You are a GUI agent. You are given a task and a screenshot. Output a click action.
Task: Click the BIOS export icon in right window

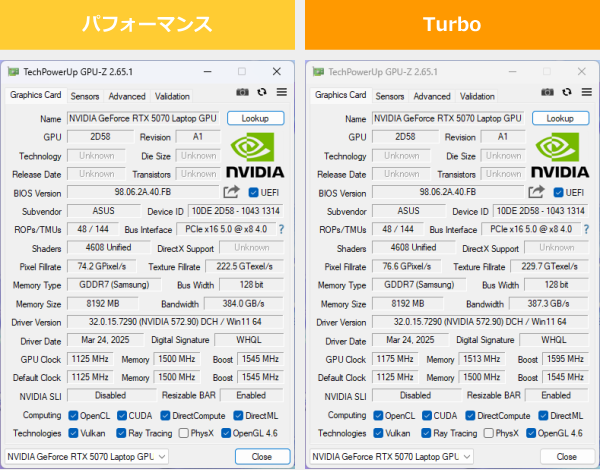coord(535,193)
